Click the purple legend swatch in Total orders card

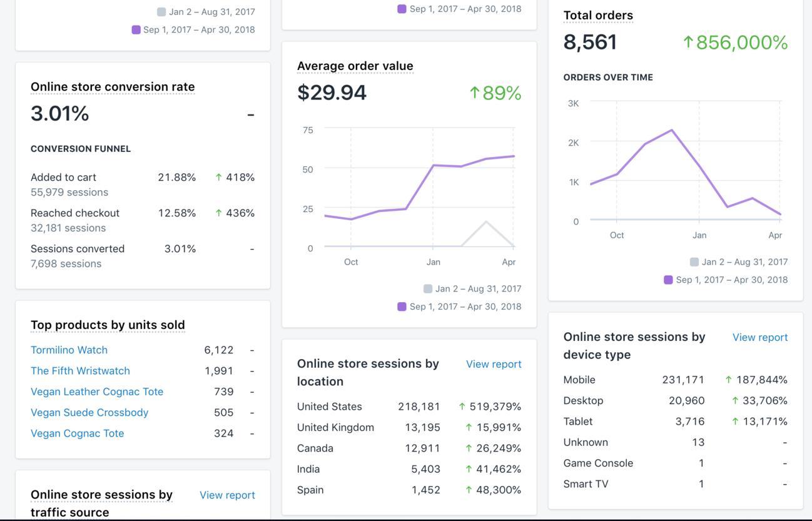pyautogui.click(x=668, y=280)
